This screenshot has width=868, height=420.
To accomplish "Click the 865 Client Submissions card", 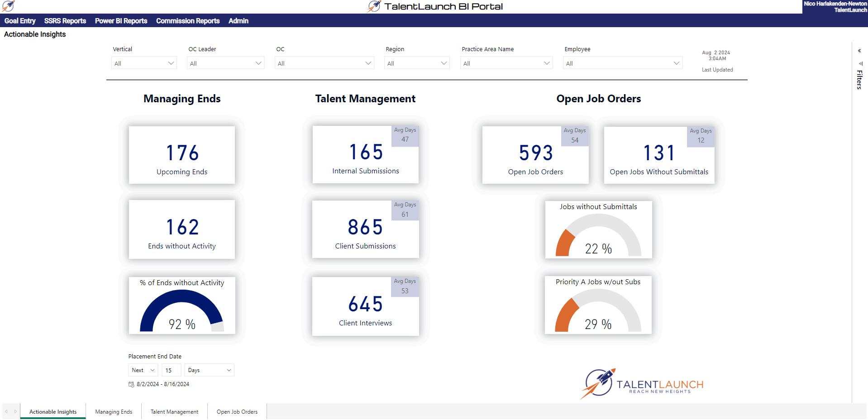I will coord(365,229).
